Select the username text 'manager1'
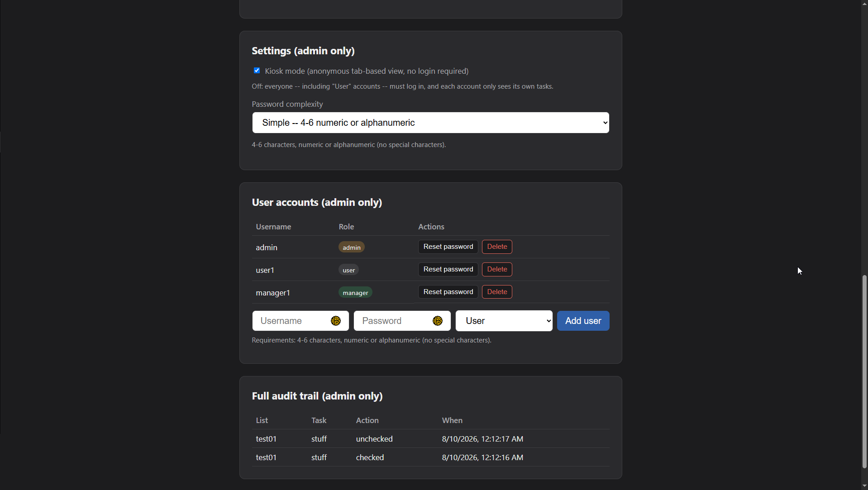The image size is (868, 490). coord(273,293)
